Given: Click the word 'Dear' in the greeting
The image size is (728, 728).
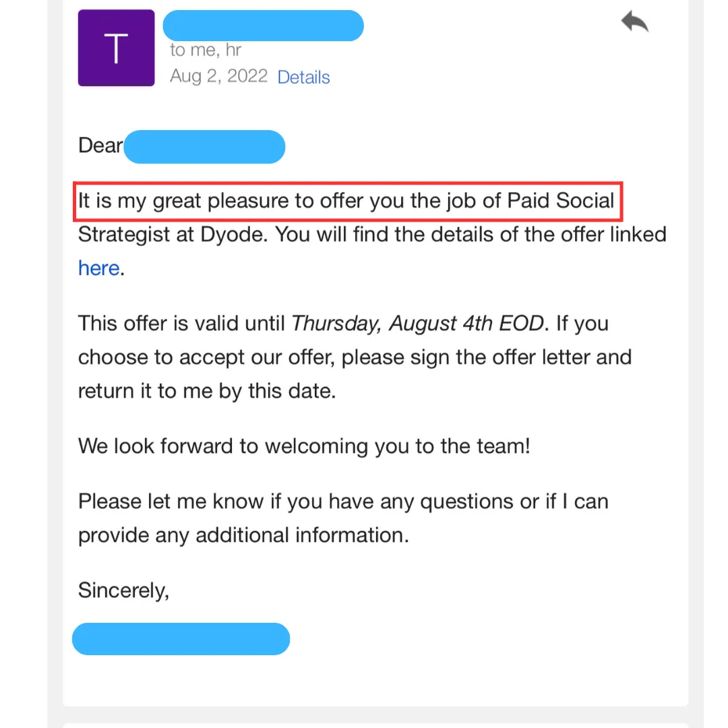Looking at the screenshot, I should (100, 146).
